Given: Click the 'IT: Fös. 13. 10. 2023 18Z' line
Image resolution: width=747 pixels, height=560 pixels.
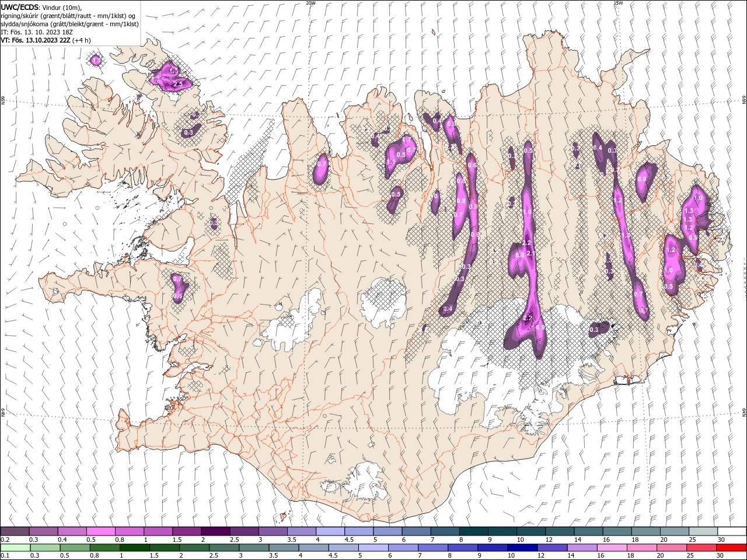Looking at the screenshot, I should click(x=37, y=32).
